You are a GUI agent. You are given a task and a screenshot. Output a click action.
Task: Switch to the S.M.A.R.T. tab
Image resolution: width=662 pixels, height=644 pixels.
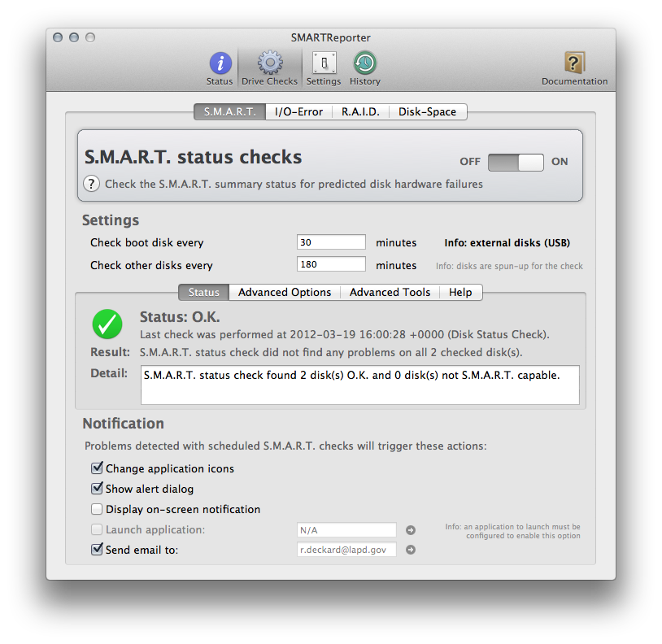point(229,112)
